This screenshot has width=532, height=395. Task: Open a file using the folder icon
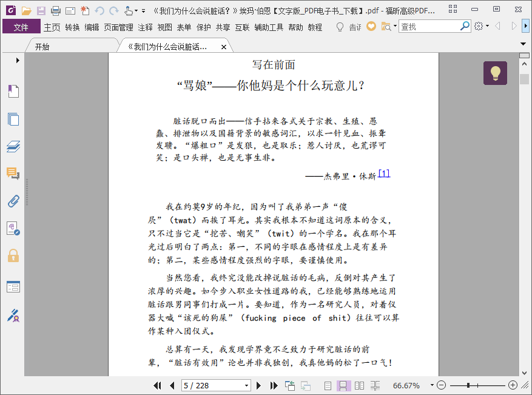point(26,11)
